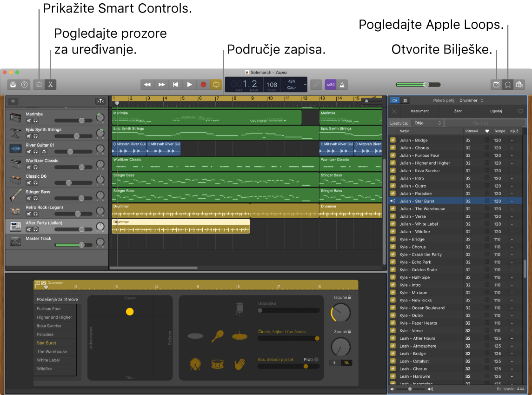Open the Smart Controls panel
The width and height of the screenshot is (532, 395).
click(x=39, y=85)
